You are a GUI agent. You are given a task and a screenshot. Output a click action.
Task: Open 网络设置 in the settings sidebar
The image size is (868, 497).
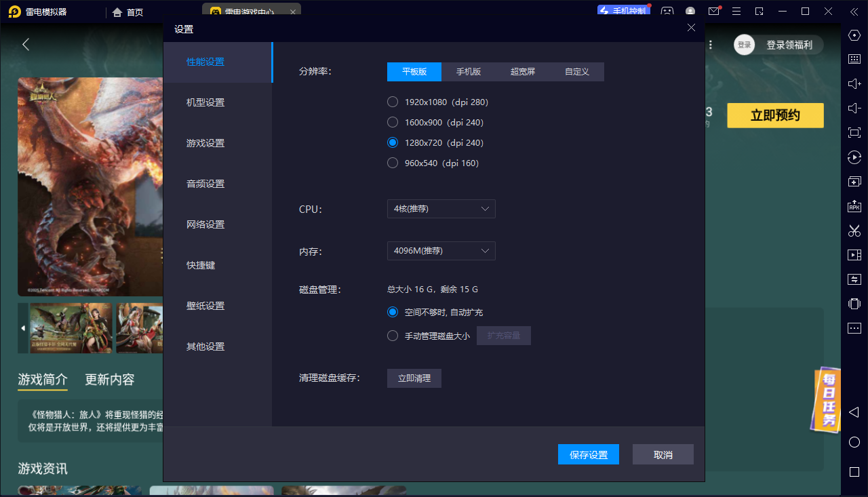click(218, 224)
